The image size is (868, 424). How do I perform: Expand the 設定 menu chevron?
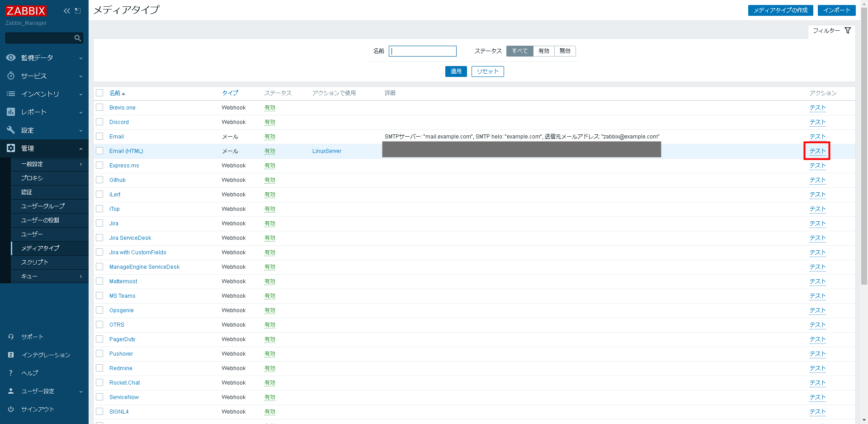pos(81,130)
